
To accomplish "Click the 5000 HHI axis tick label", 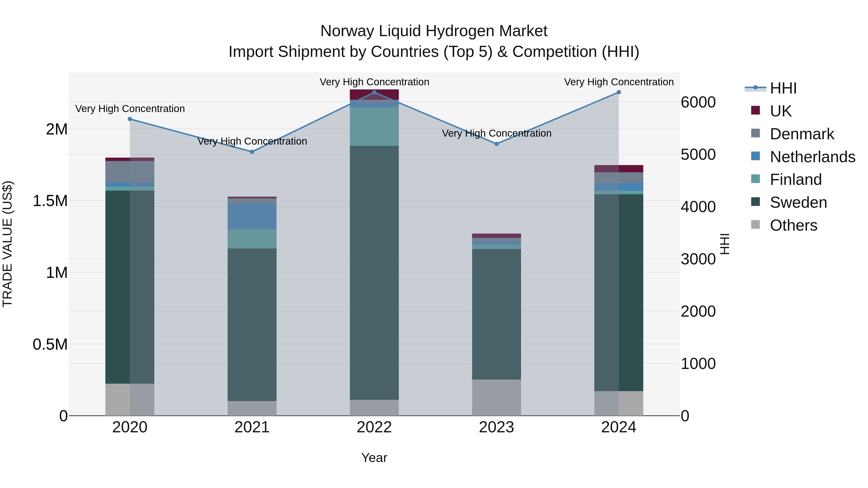I will tap(698, 154).
